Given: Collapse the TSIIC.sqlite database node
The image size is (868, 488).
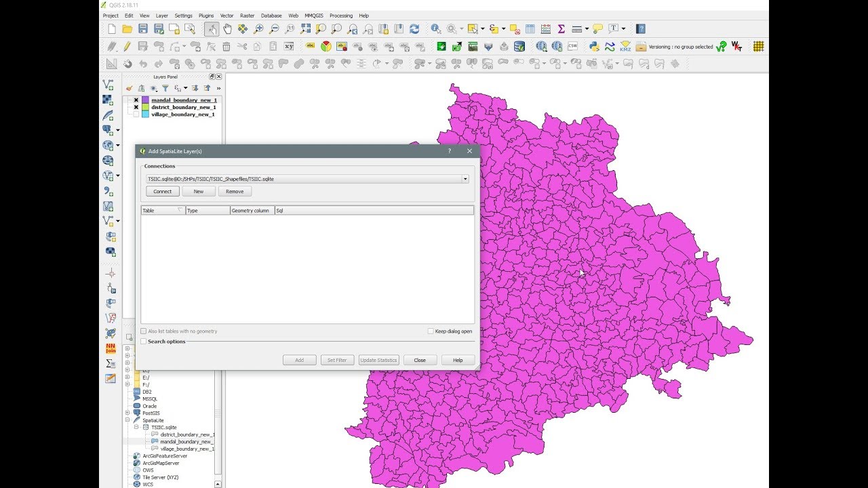Looking at the screenshot, I should (x=136, y=428).
